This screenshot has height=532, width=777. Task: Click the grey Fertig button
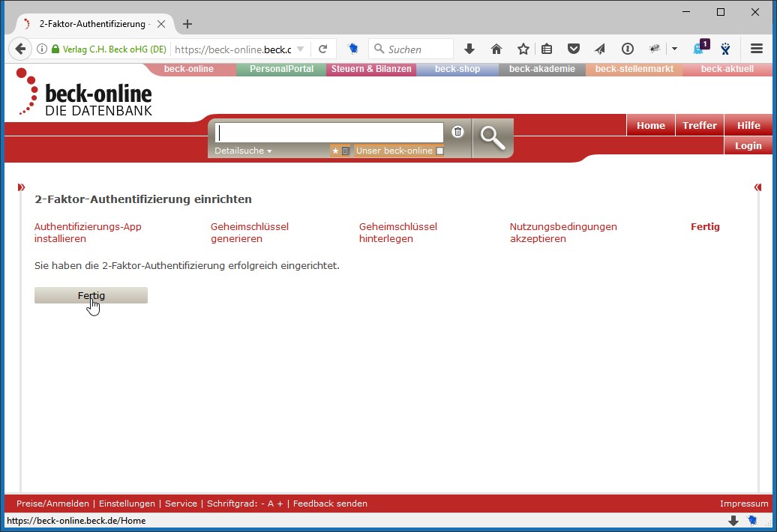pyautogui.click(x=91, y=295)
